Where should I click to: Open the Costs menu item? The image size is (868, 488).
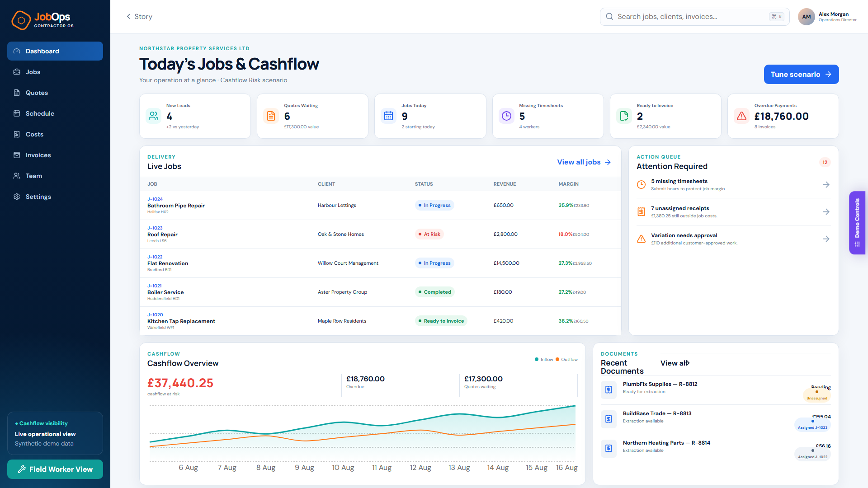tap(55, 134)
